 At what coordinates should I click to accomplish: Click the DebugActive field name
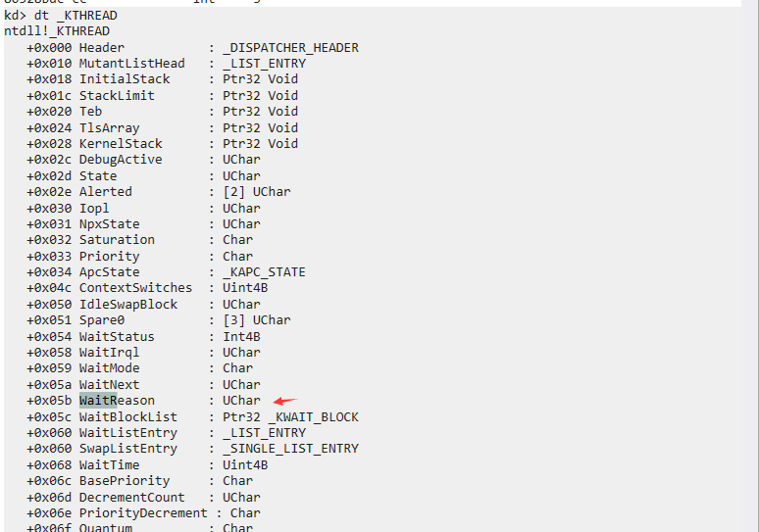point(121,160)
